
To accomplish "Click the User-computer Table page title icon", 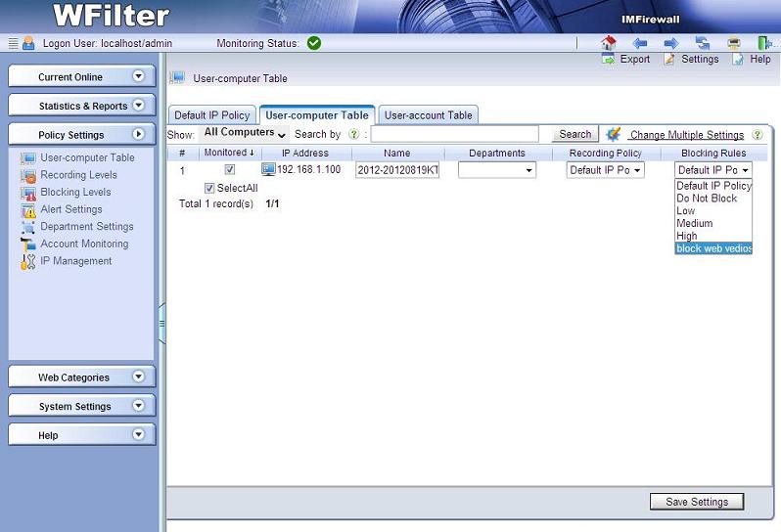I will click(x=177, y=78).
